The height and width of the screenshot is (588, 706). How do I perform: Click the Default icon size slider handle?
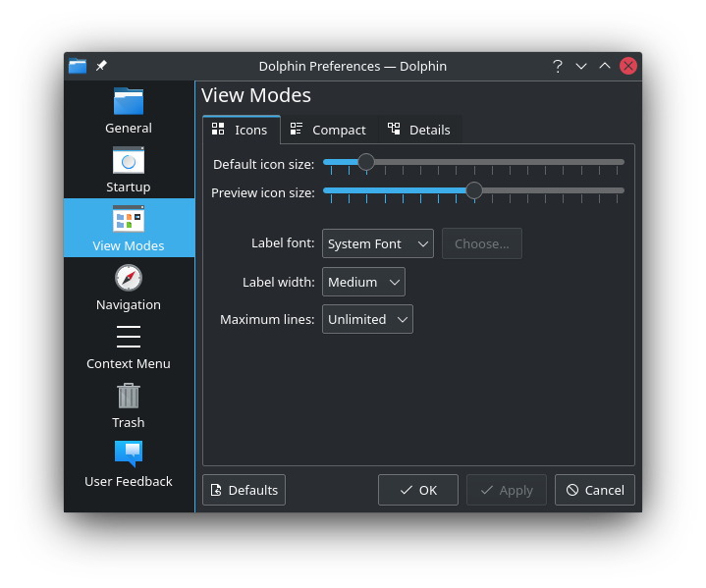(x=366, y=162)
